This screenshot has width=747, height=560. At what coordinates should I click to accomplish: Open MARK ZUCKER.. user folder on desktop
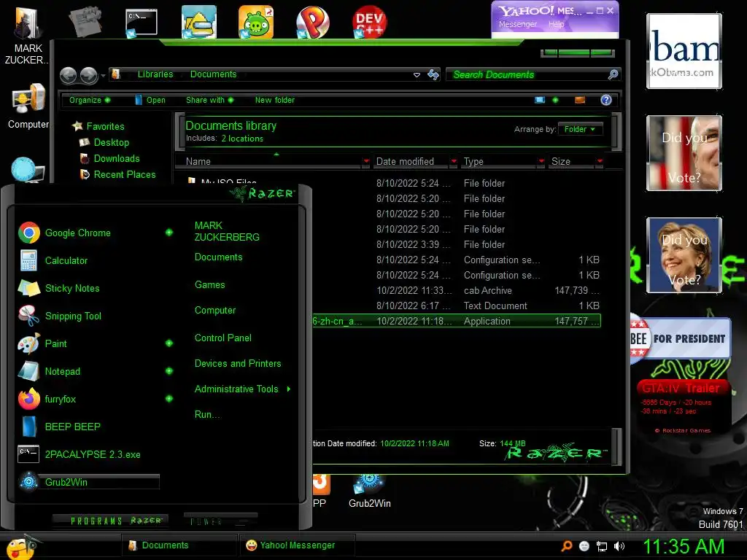tap(26, 35)
